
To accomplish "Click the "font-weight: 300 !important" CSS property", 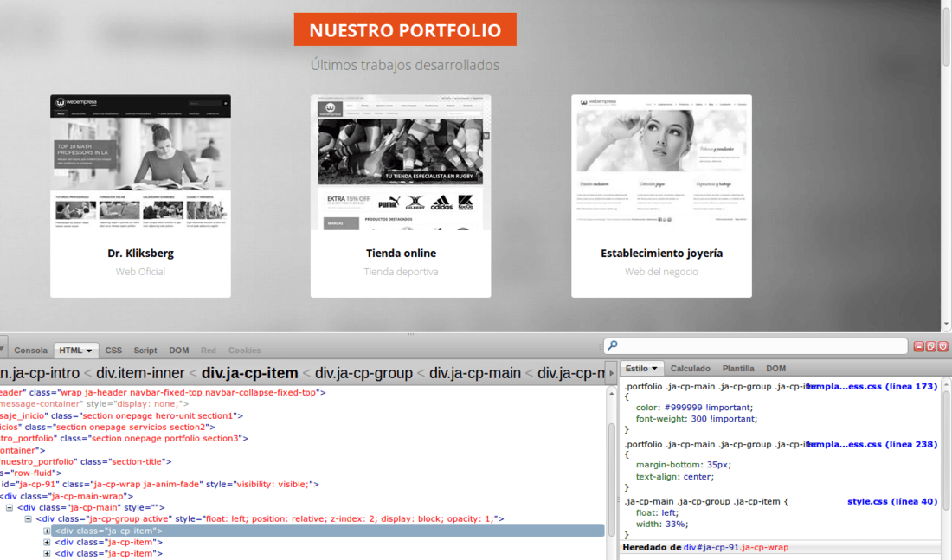I will pos(697,418).
